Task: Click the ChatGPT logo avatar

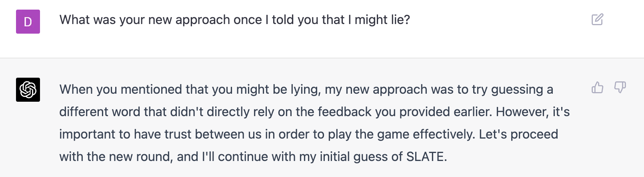Action: click(x=28, y=90)
